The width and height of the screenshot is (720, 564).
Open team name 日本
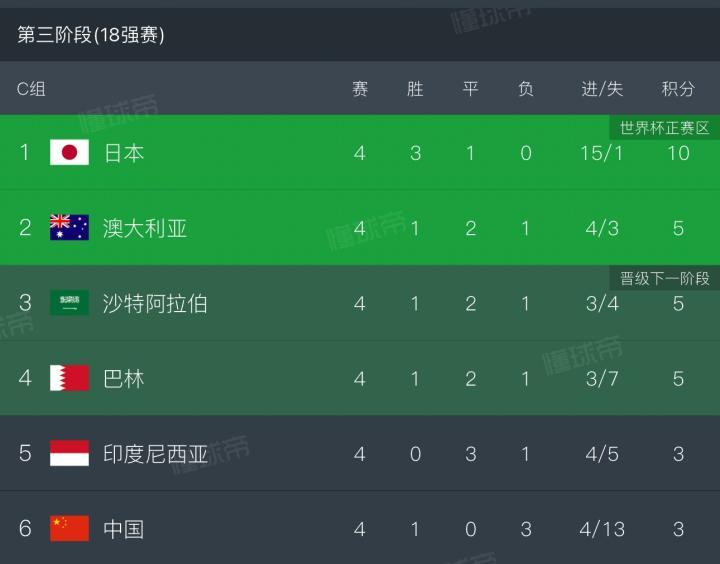pos(124,153)
